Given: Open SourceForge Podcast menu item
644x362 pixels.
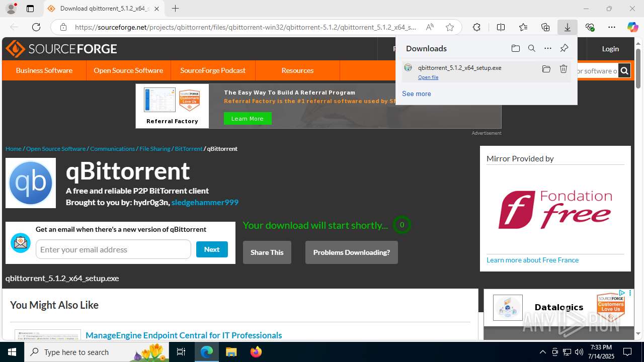Looking at the screenshot, I should pos(213,70).
